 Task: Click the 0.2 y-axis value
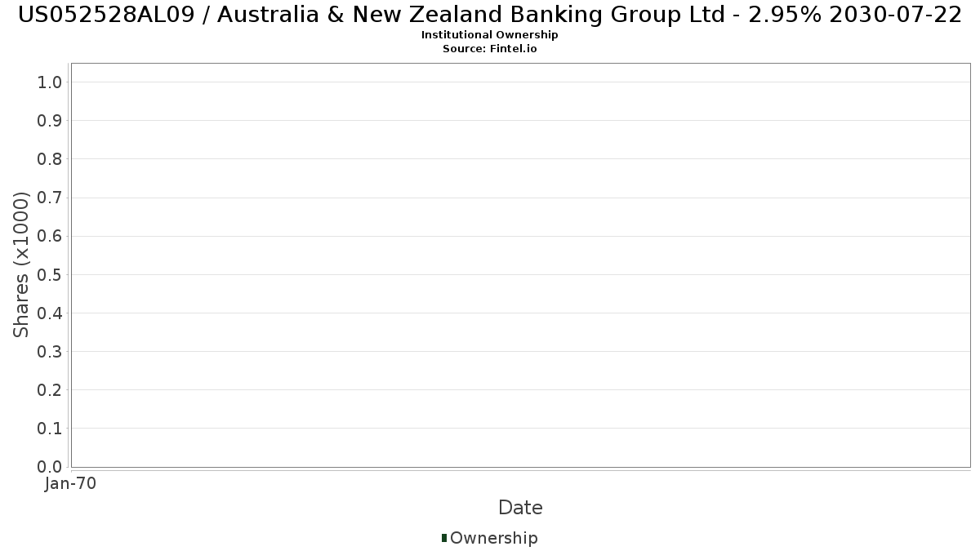tap(50, 390)
